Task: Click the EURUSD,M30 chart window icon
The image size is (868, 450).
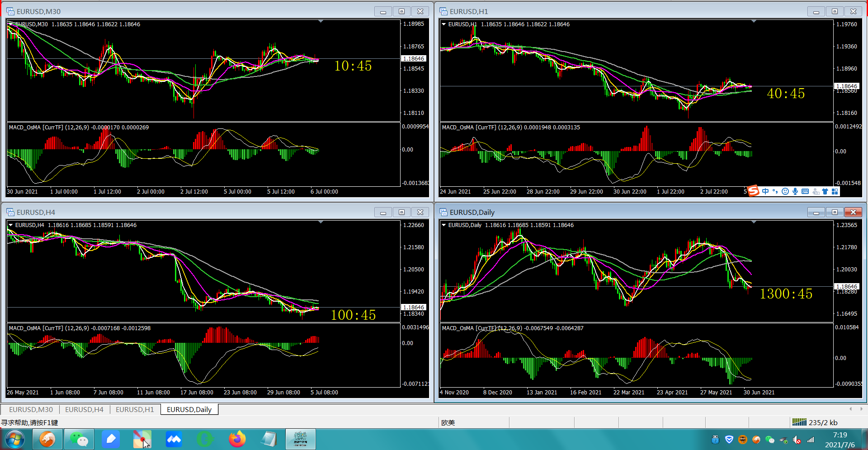Action: pyautogui.click(x=10, y=11)
